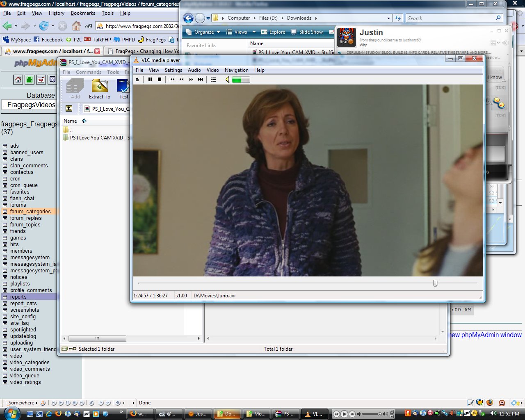The image size is (525, 420).
Task: Open the _FragpegsVideos database dropdown
Action: pyautogui.click(x=29, y=105)
